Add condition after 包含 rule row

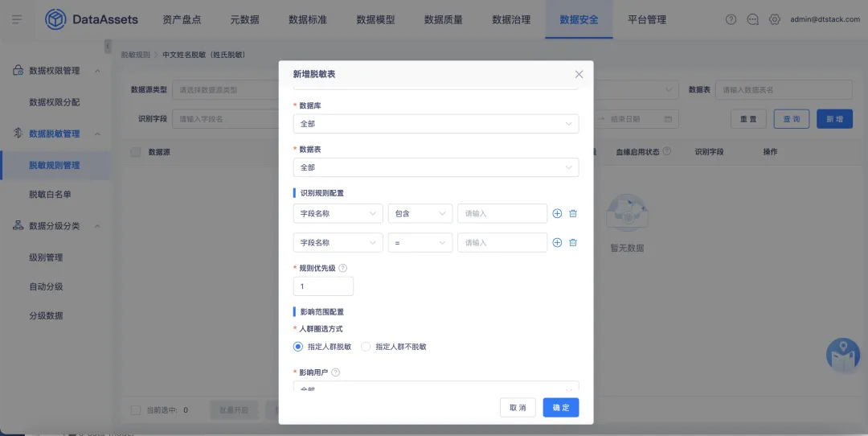point(557,213)
